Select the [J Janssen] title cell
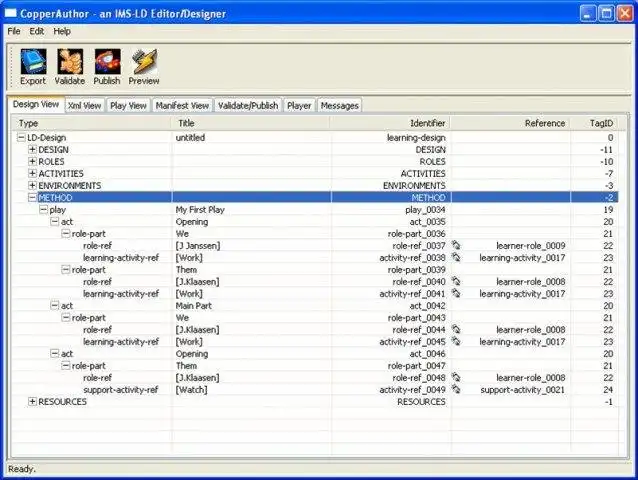This screenshot has width=638, height=480. (198, 245)
